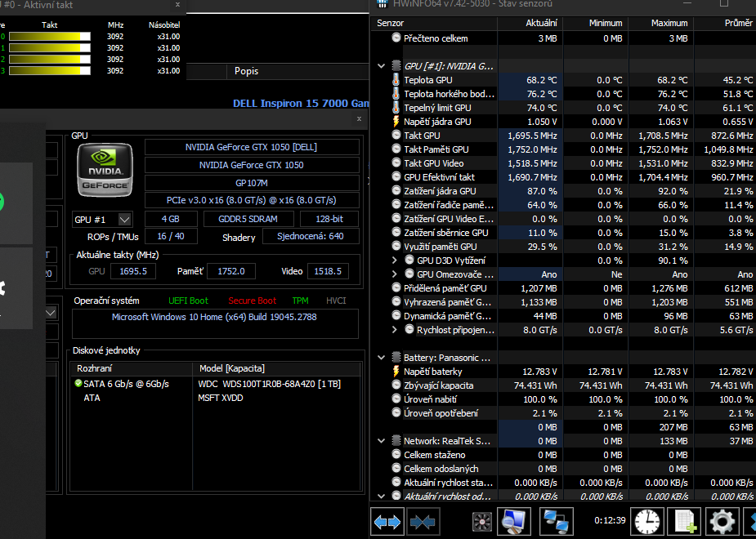Click the expand columns blue arrows icon
756x539 pixels.
(x=387, y=520)
